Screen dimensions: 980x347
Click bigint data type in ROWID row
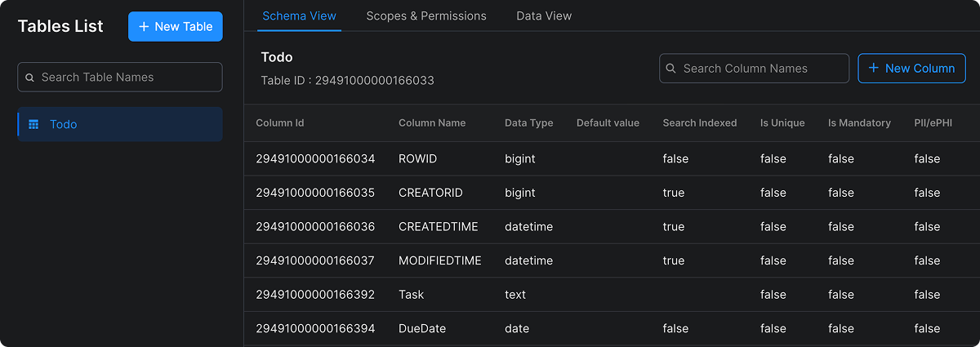(520, 159)
